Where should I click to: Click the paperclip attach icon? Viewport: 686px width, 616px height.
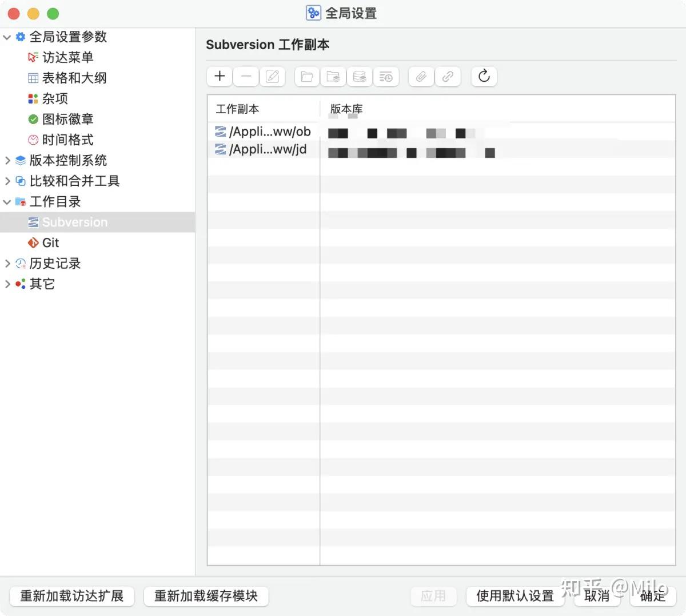[421, 76]
